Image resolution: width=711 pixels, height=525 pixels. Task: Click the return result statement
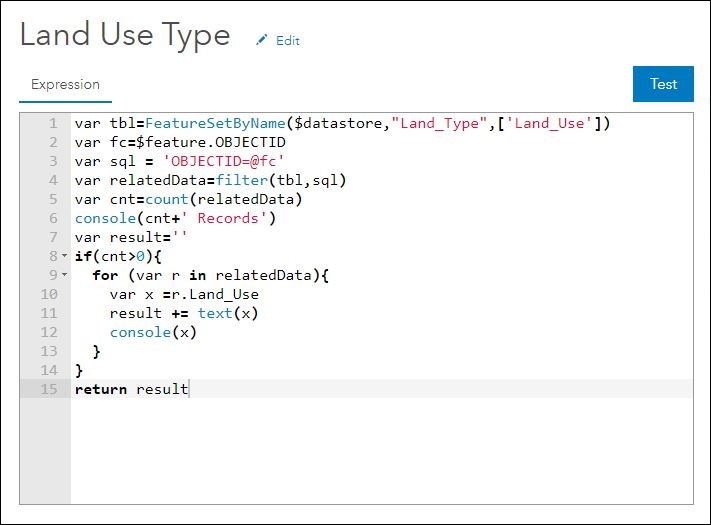(x=131, y=389)
